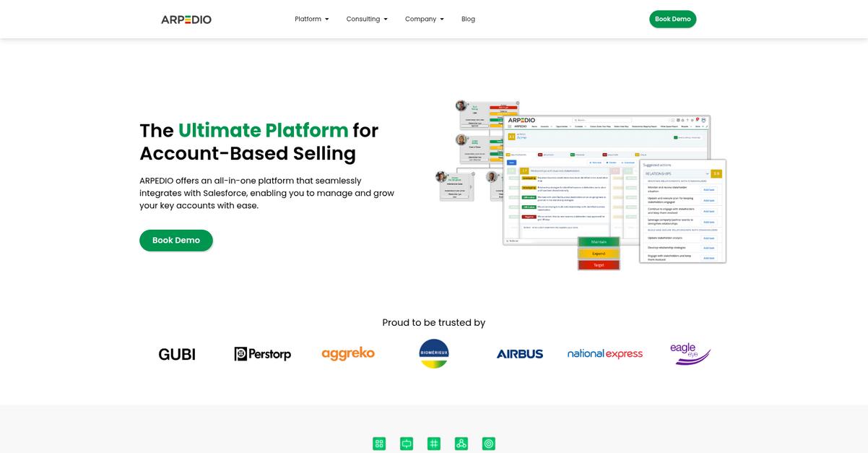The height and width of the screenshot is (453, 868).
Task: Click the eagle eye logo
Action: [690, 354]
